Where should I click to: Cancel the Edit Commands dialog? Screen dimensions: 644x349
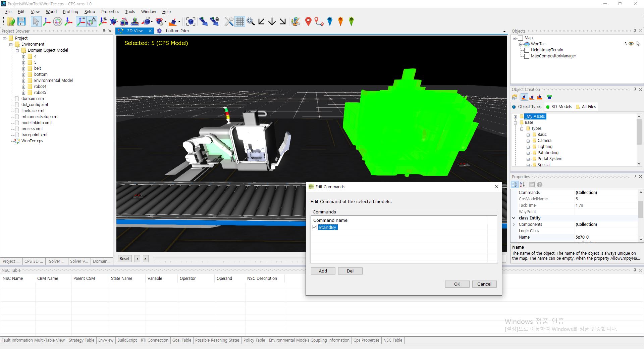coord(484,284)
